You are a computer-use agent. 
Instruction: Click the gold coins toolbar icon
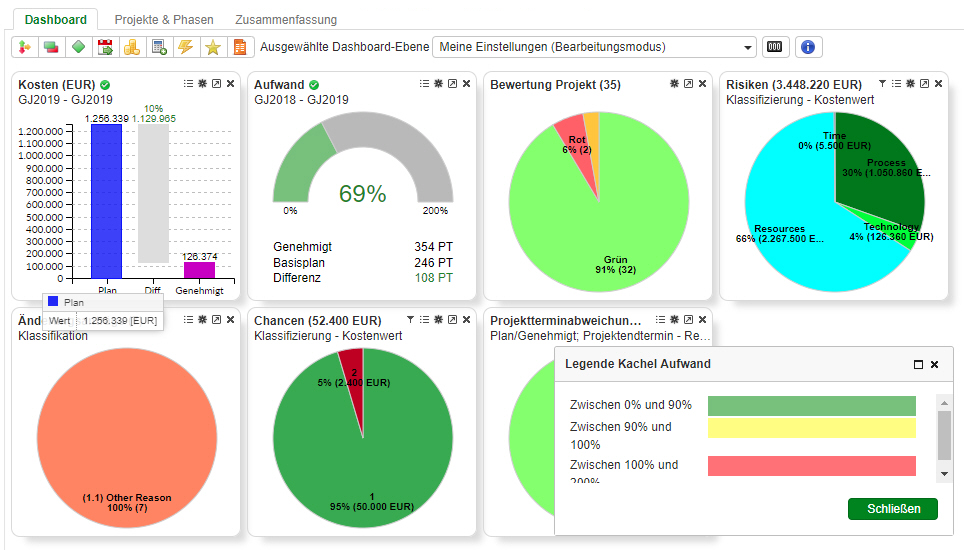click(131, 47)
